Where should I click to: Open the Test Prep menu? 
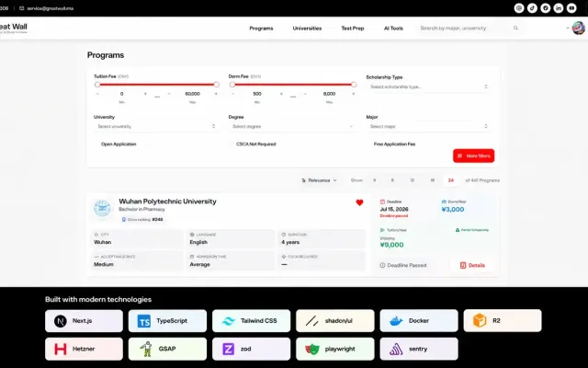(353, 29)
